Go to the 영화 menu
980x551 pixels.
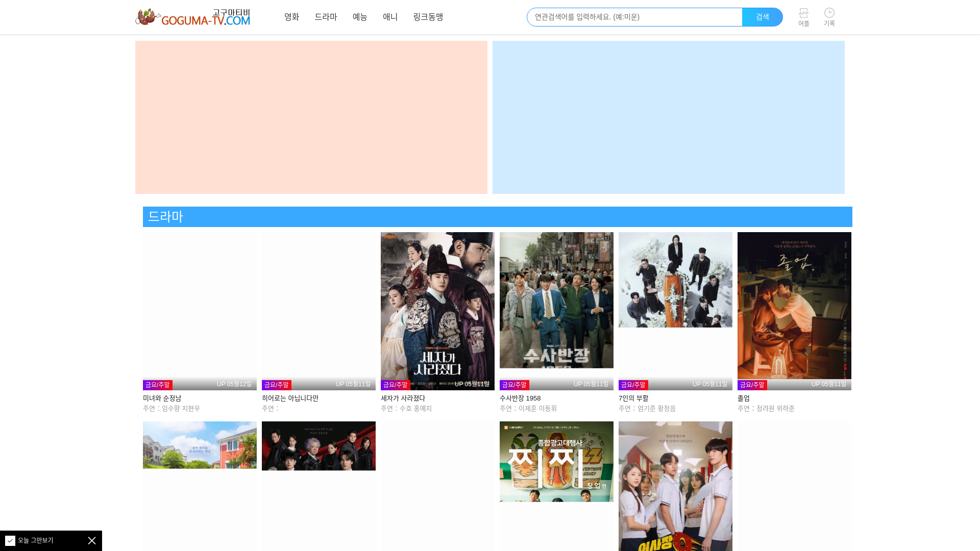coord(291,17)
